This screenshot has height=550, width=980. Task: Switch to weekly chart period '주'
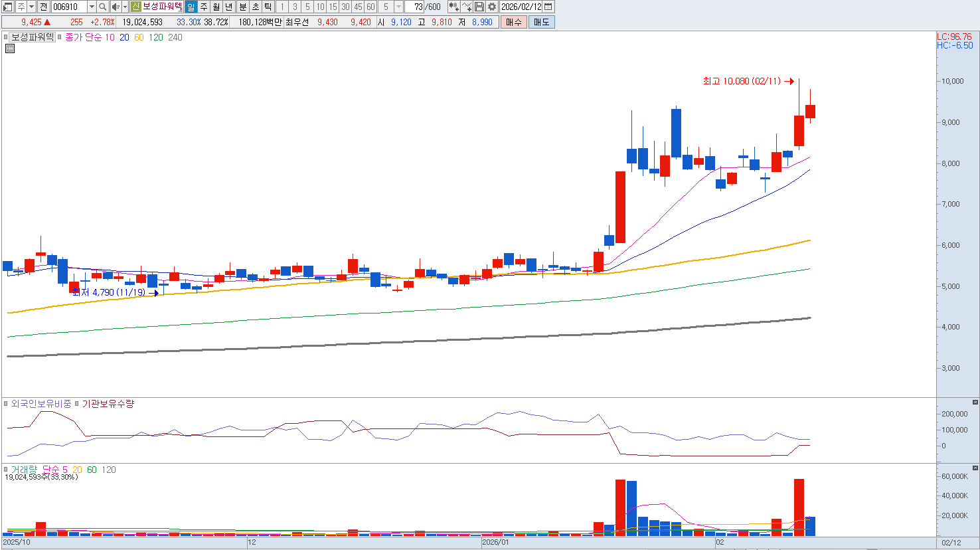204,7
